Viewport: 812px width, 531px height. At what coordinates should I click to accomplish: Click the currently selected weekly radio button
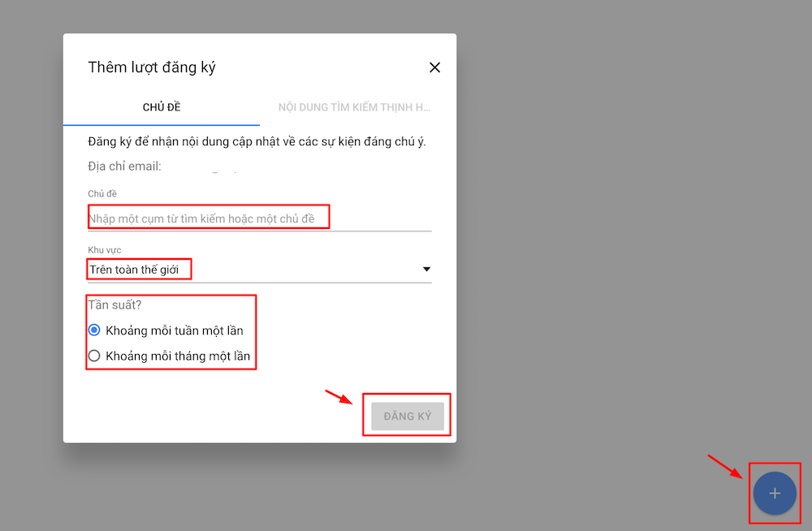94,332
